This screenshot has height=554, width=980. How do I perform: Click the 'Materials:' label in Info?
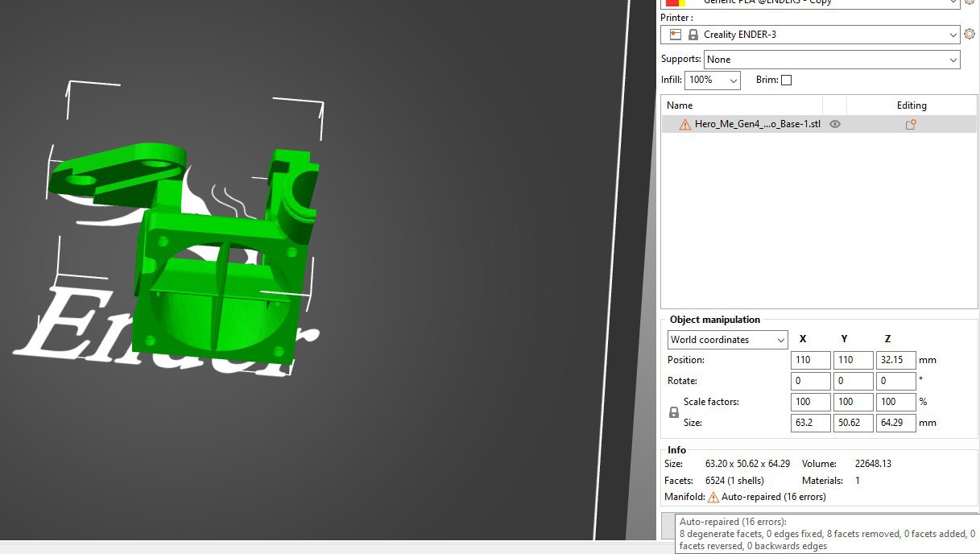pyautogui.click(x=822, y=481)
